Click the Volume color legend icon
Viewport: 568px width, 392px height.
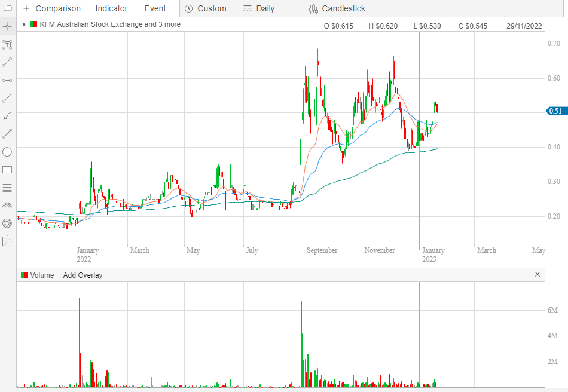click(25, 275)
